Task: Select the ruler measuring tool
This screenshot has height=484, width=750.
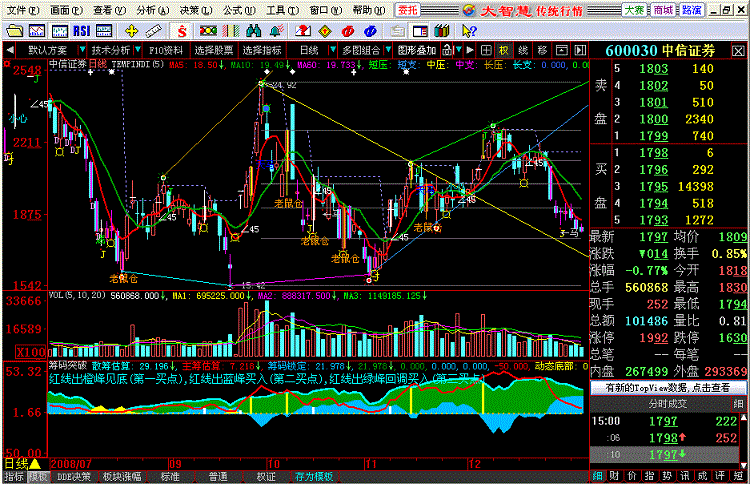Action: pos(154,31)
